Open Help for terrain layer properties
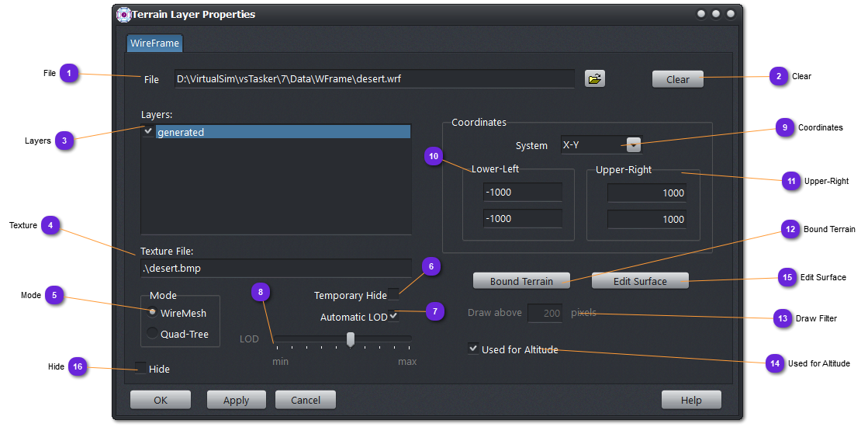This screenshot has width=868, height=427. 690,400
